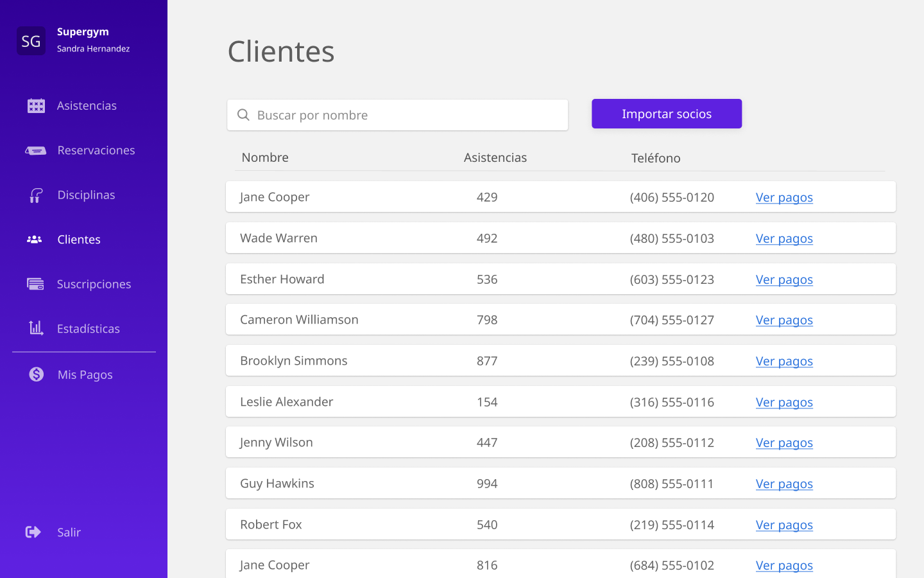Click the Reservaciones ticket icon

click(36, 150)
